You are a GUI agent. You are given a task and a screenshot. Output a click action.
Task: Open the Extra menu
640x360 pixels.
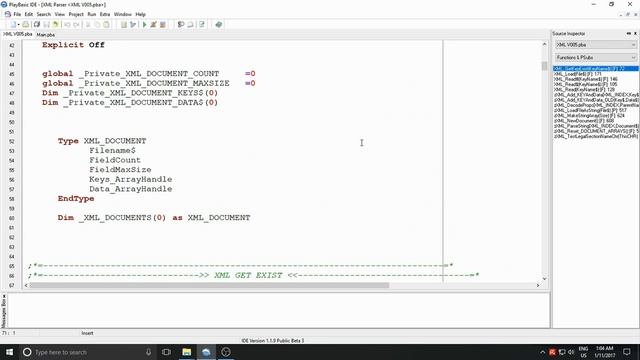pos(105,14)
